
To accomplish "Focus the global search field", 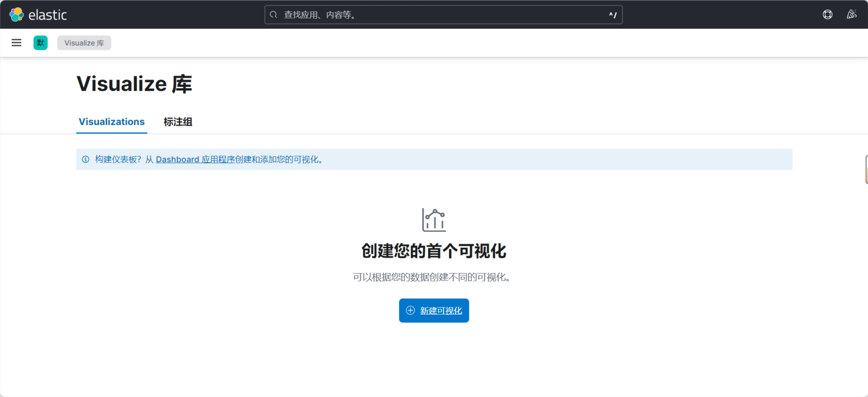I will (443, 15).
